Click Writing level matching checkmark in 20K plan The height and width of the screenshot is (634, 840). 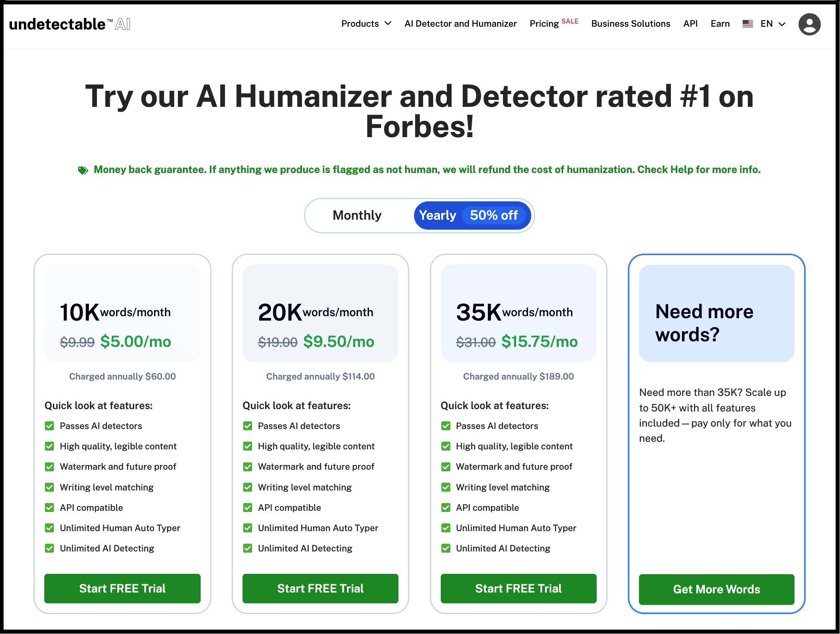(248, 487)
